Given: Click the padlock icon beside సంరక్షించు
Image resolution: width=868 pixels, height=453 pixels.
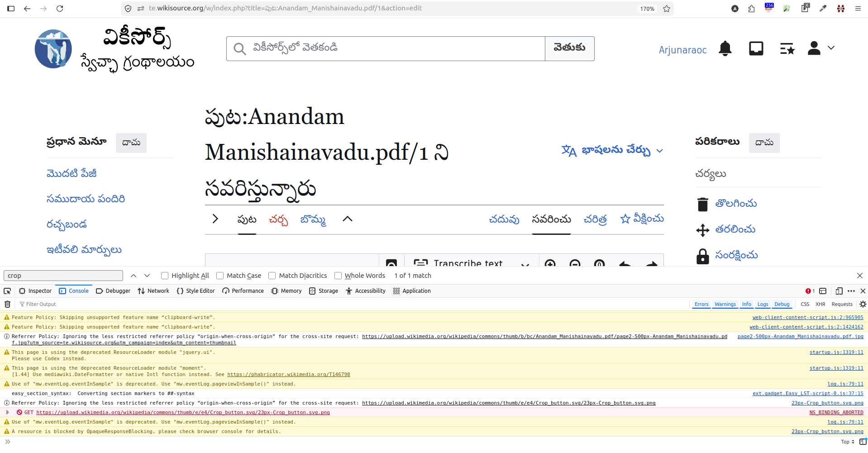Looking at the screenshot, I should point(703,256).
